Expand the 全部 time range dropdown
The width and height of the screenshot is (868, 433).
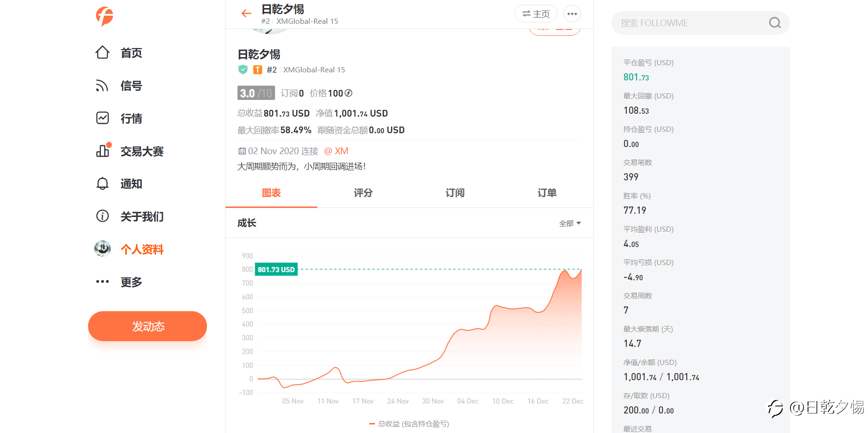click(x=570, y=223)
